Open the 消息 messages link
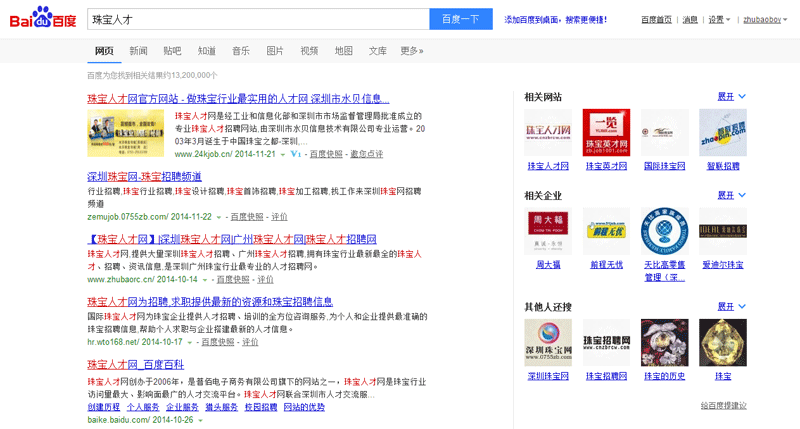 click(690, 19)
